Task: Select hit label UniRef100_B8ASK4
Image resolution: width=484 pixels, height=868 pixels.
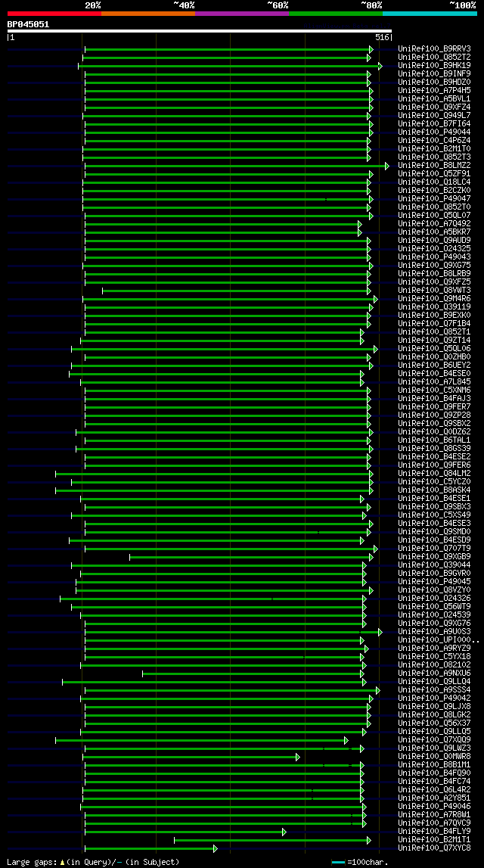Action: coord(434,490)
